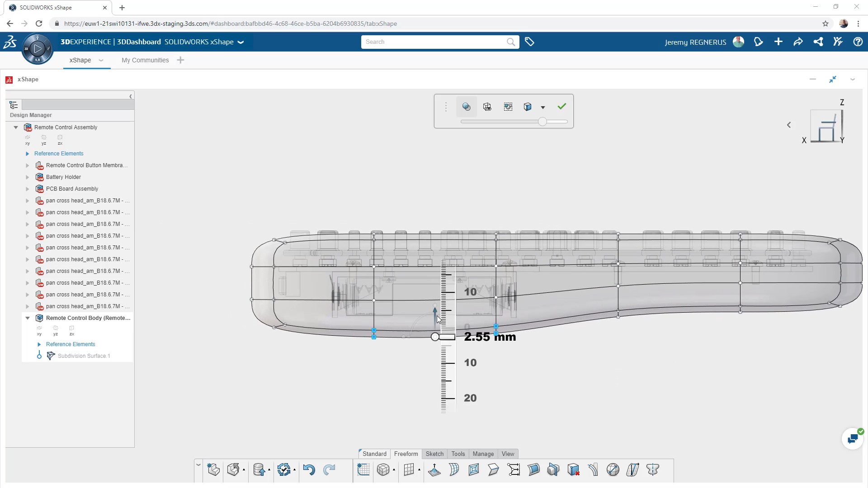Click the green checkmark to confirm

(x=561, y=107)
